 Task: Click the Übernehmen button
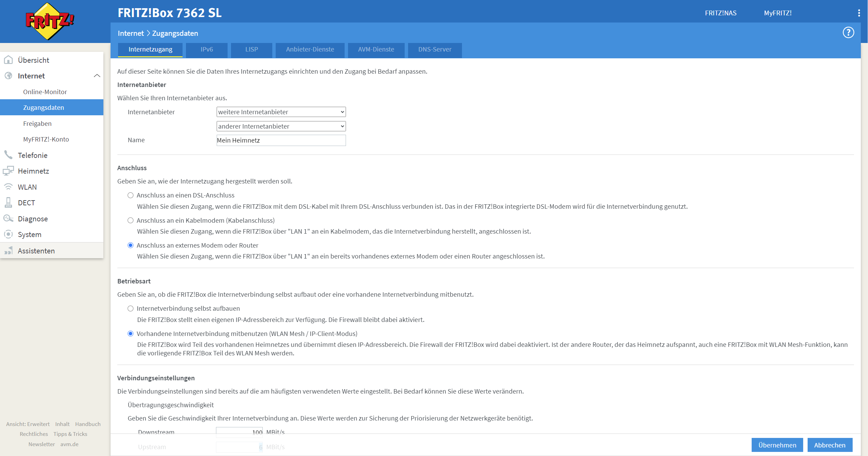[x=777, y=445]
